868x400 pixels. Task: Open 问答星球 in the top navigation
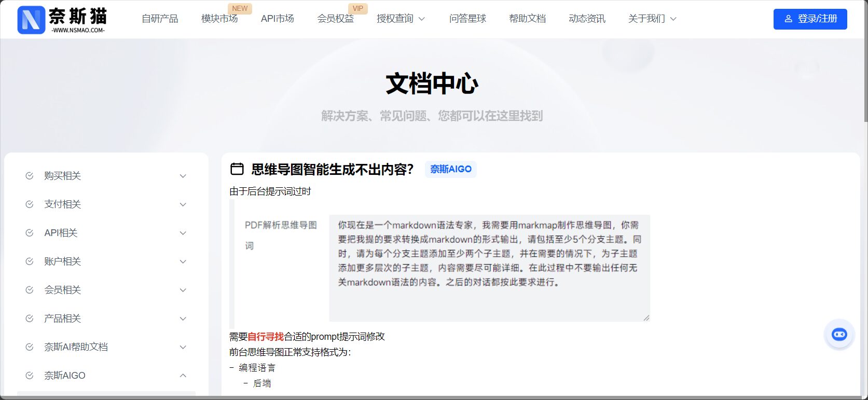(x=467, y=19)
